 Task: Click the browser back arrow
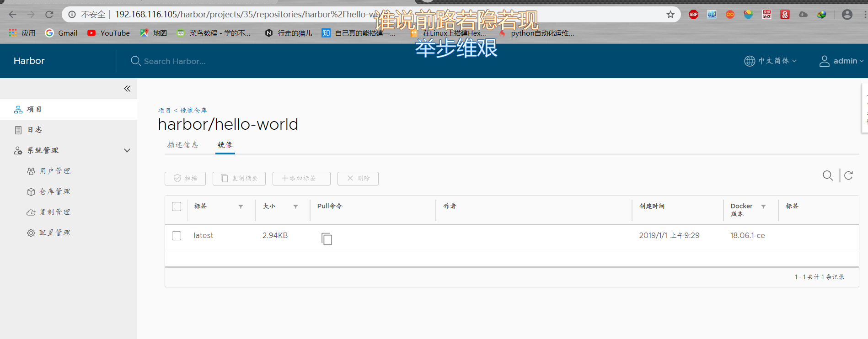pos(12,15)
